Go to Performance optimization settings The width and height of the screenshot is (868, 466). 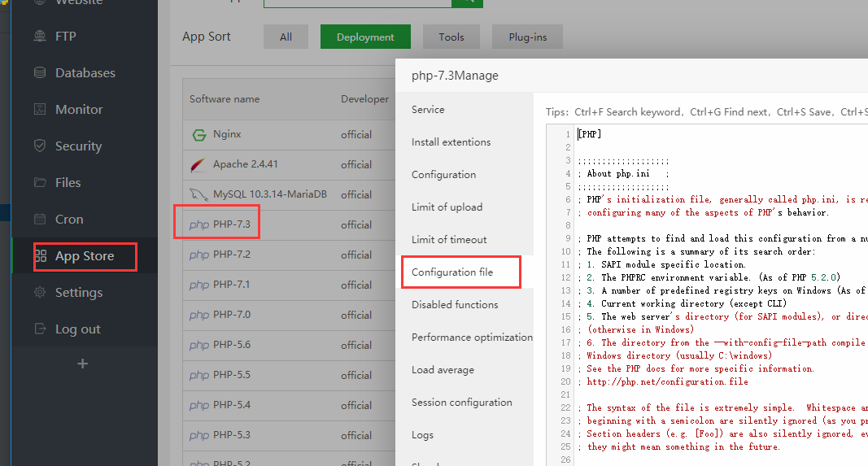(x=472, y=338)
